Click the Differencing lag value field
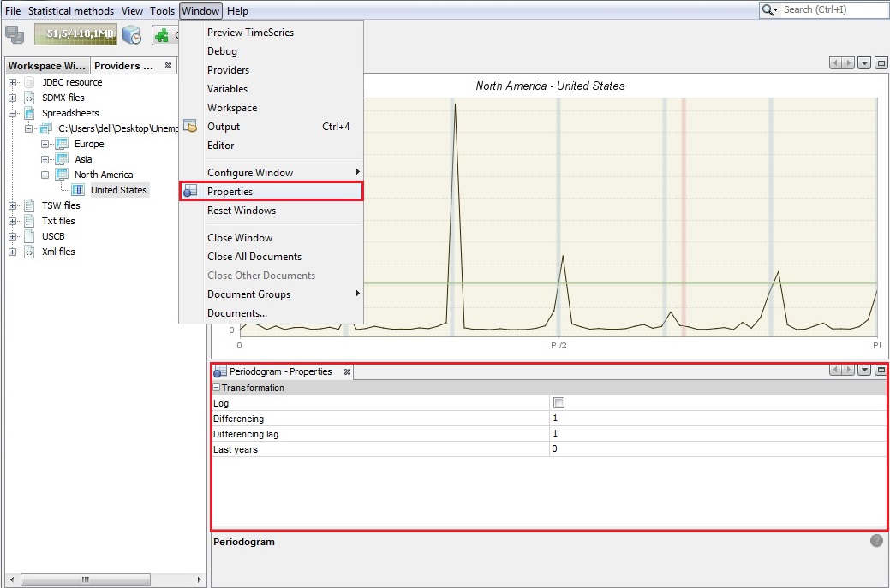 [x=716, y=434]
